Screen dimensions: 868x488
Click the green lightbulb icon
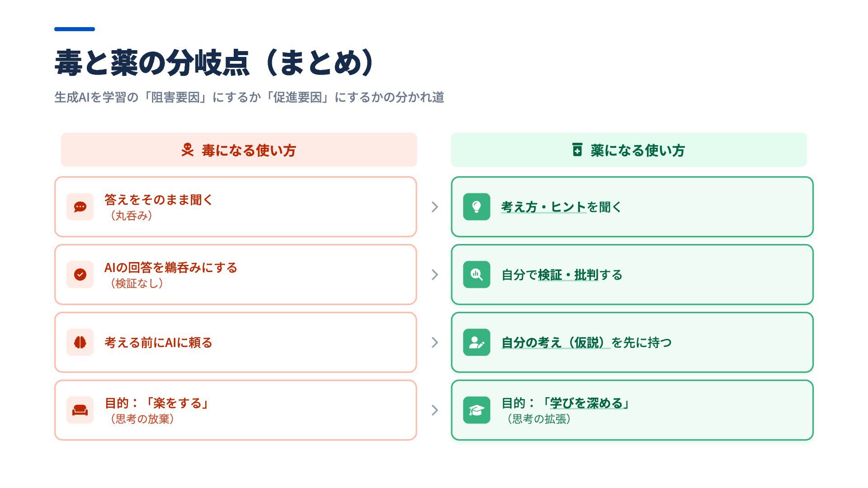click(x=476, y=207)
